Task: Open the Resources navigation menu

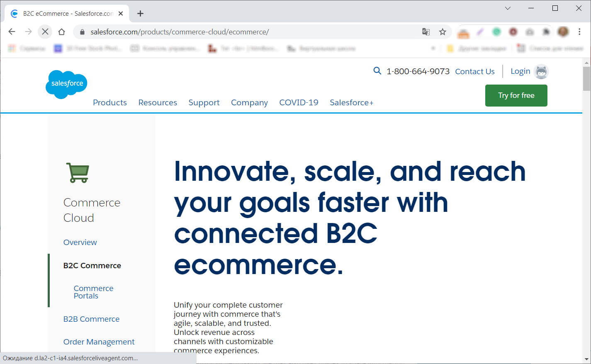Action: tap(158, 102)
